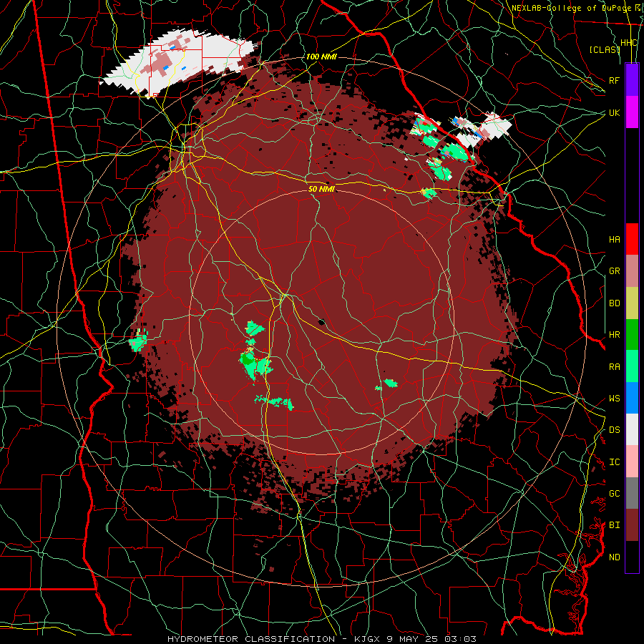Select the yellow BD legend color swatch

(632, 303)
